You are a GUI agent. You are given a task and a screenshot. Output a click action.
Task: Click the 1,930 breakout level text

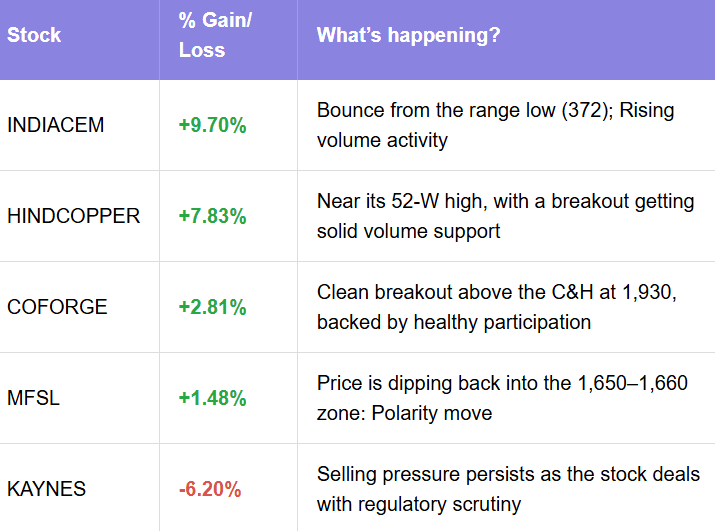[630, 292]
